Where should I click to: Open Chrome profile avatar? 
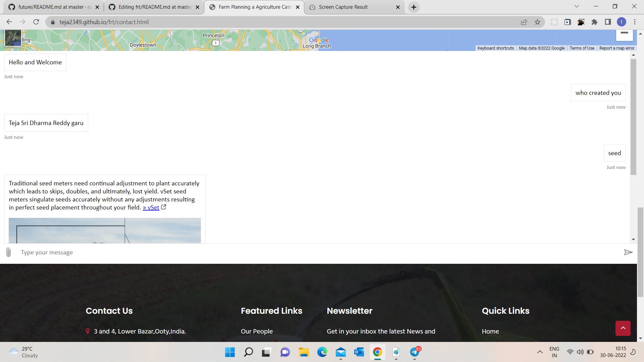622,22
